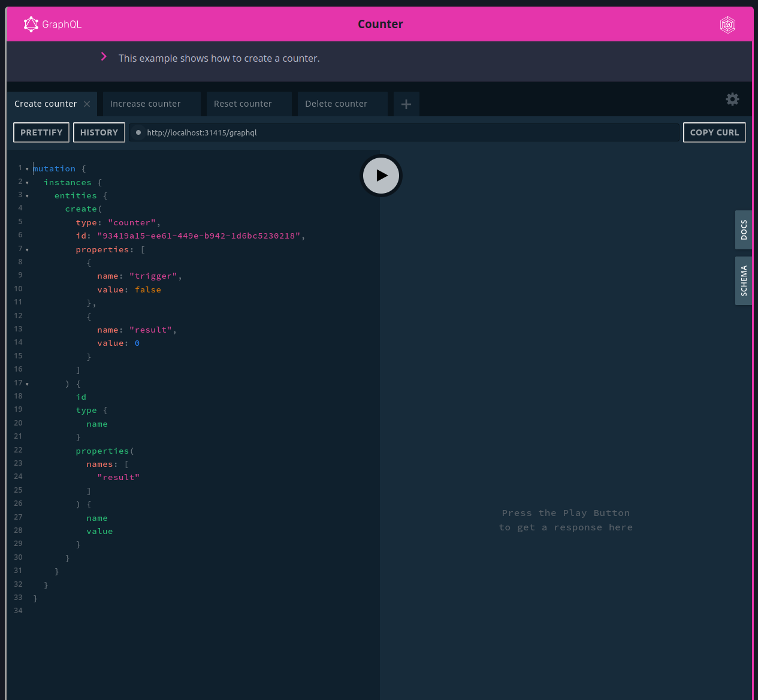Expand the example description chevron
Screen dimensions: 758x700
[104, 56]
